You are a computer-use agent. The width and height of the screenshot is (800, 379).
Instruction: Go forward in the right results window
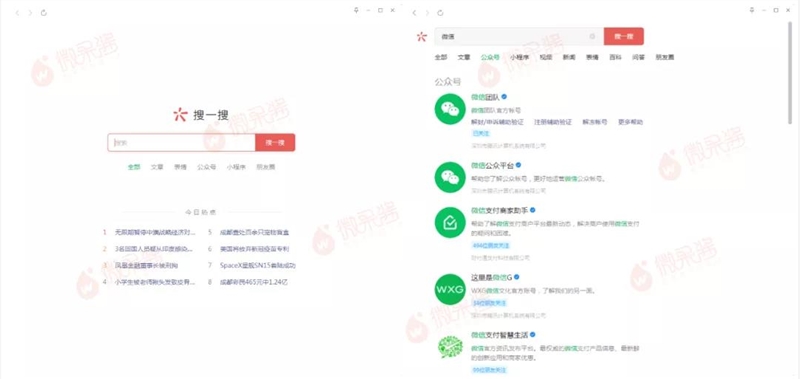point(427,13)
